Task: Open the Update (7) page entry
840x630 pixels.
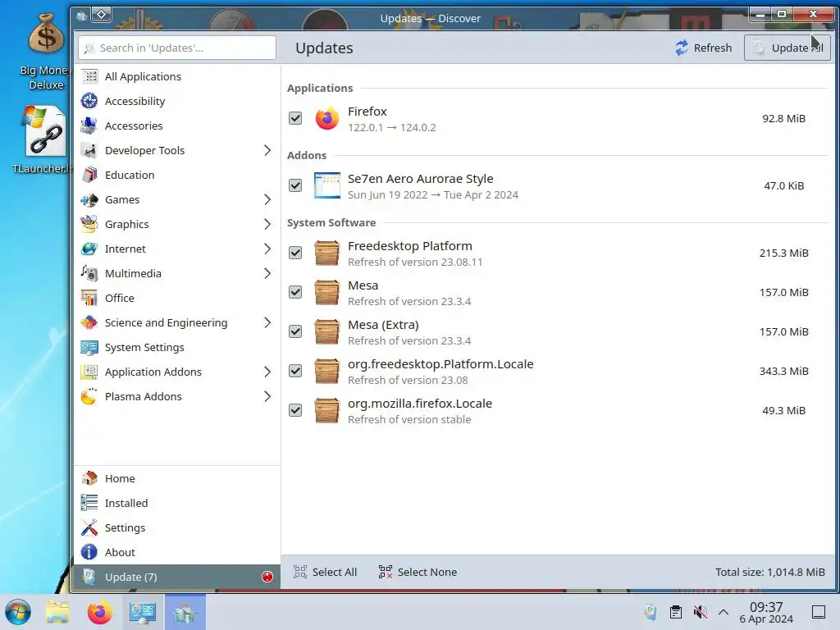Action: click(177, 577)
